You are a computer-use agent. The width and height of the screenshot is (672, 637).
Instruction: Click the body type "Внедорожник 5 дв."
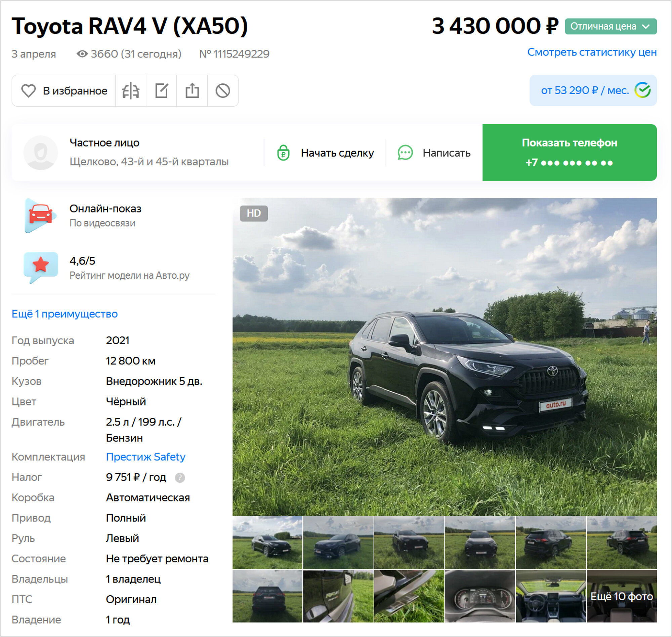[154, 381]
